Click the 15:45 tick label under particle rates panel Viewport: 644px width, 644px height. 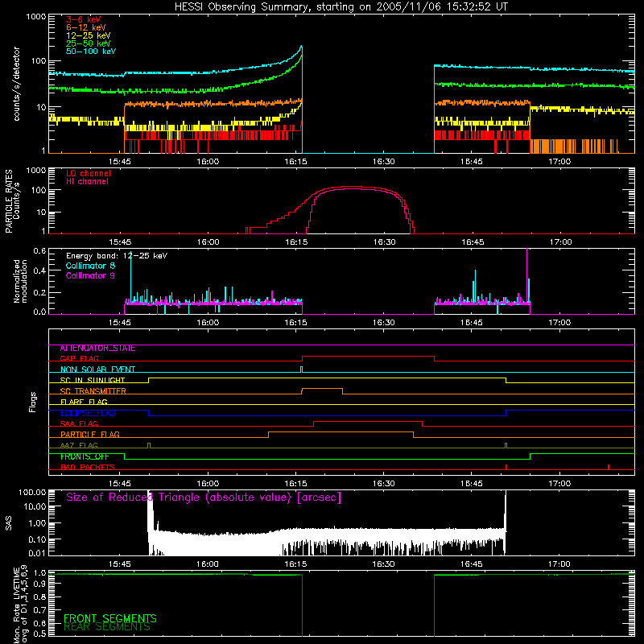pyautogui.click(x=120, y=242)
